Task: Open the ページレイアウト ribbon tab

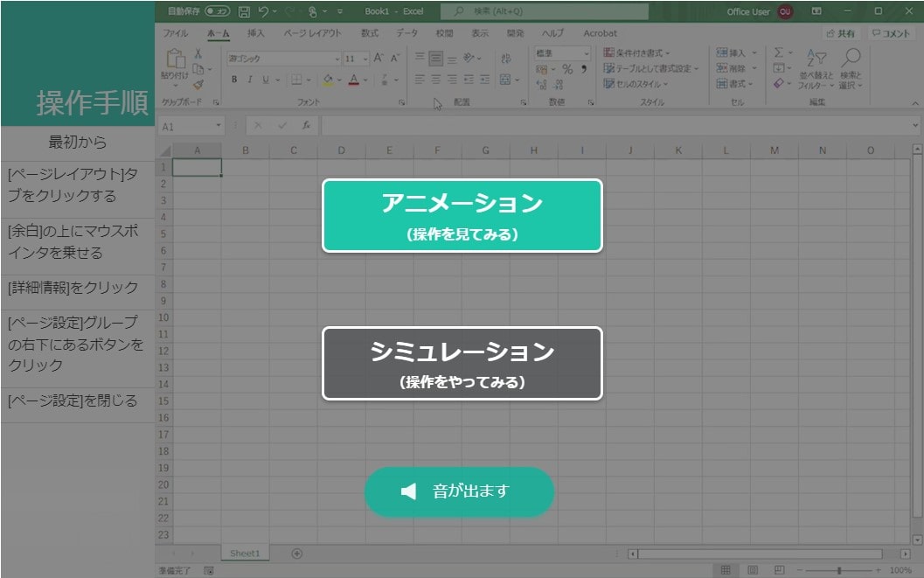Action: pyautogui.click(x=312, y=33)
